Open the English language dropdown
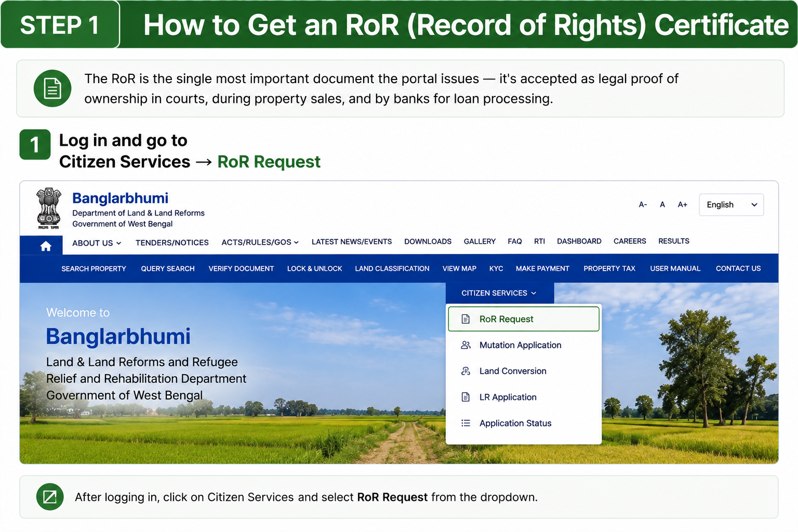Image resolution: width=798 pixels, height=532 pixels. tap(731, 205)
